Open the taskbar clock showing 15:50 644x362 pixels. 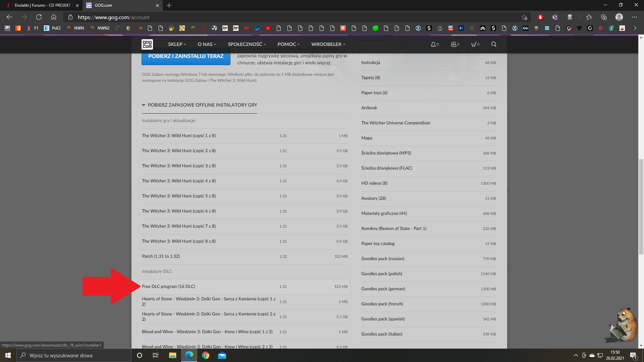tap(615, 355)
